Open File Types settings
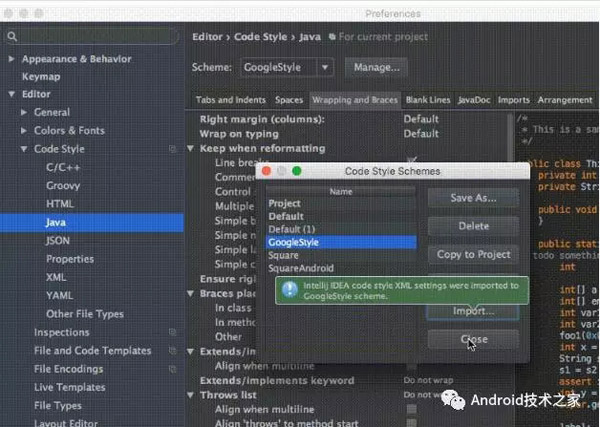 tap(58, 406)
